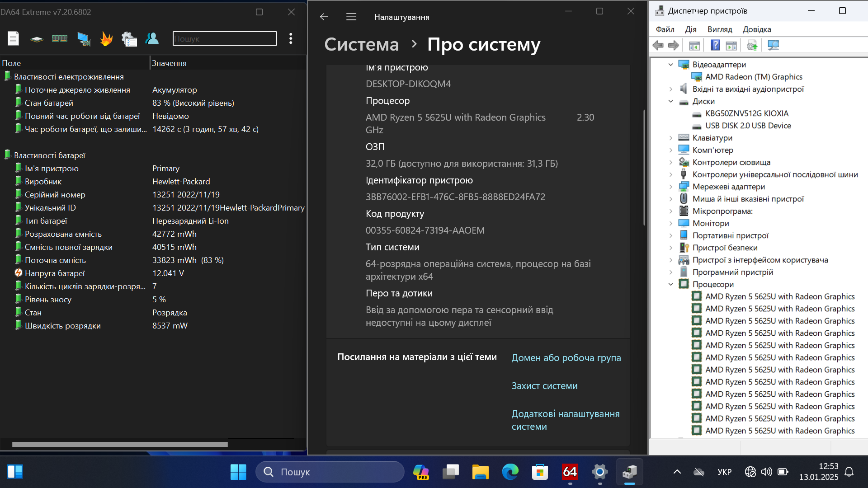Select Напруга батареї row in AIDA64
This screenshot has width=868, height=488.
tap(153, 273)
